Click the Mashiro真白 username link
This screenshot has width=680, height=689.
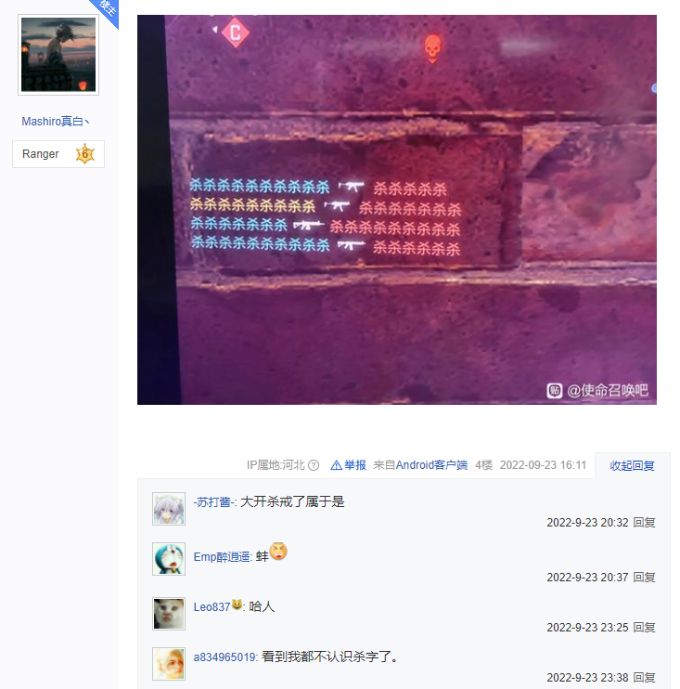(55, 121)
